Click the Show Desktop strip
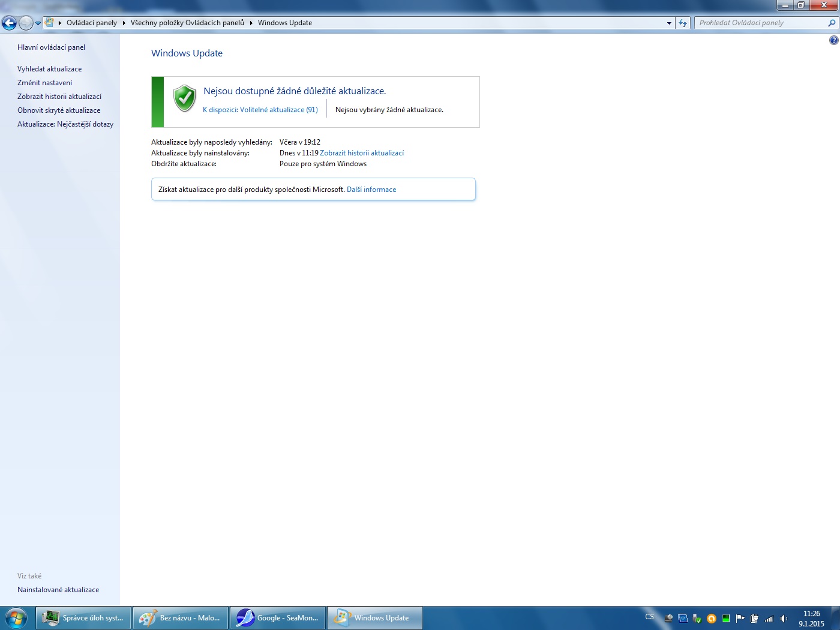Viewport: 840px width, 630px height. (836, 618)
